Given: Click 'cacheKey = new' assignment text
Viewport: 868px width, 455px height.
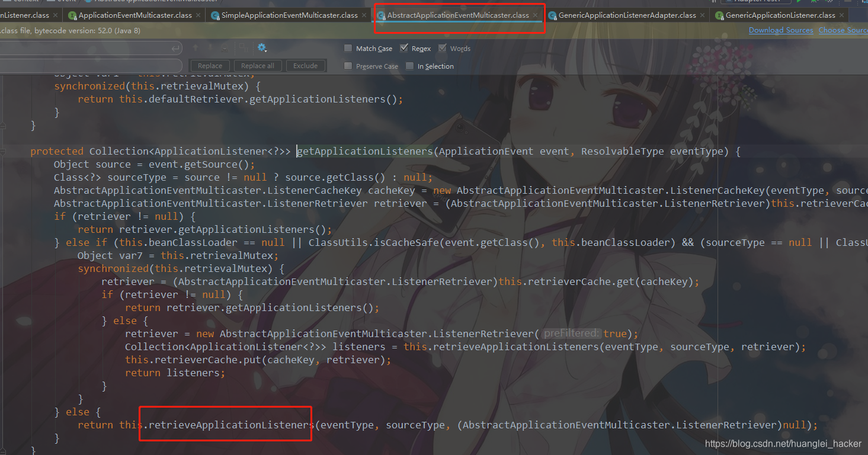Looking at the screenshot, I should tap(409, 191).
